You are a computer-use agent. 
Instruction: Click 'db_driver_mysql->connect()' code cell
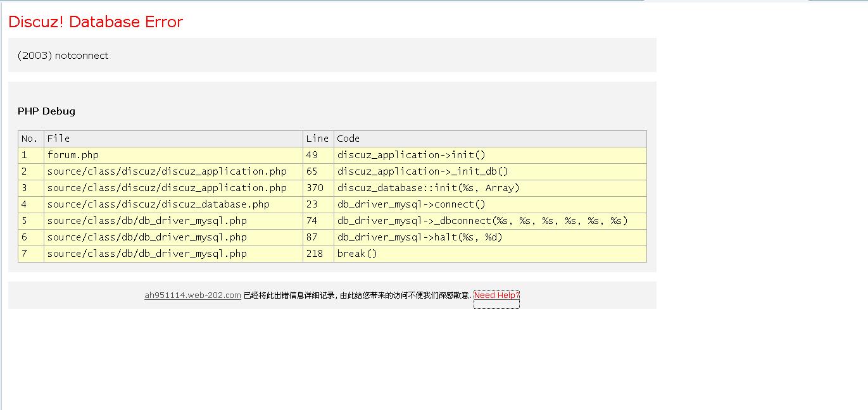[x=490, y=204]
